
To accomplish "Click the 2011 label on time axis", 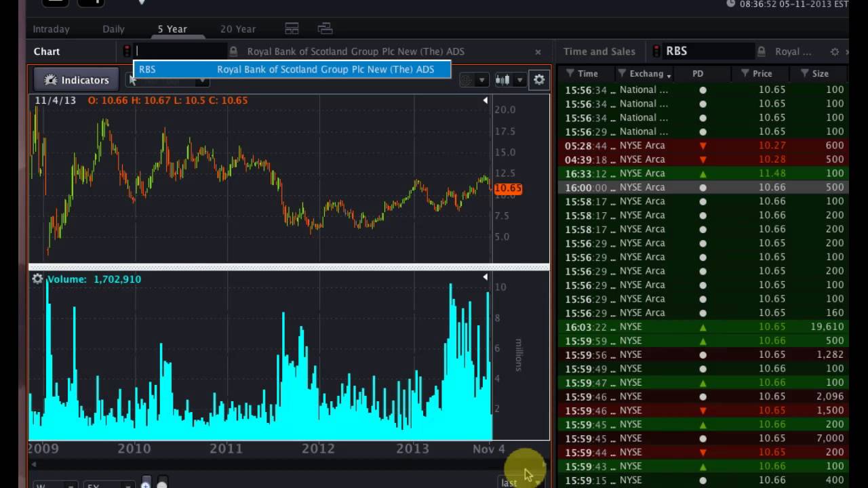I will [226, 449].
